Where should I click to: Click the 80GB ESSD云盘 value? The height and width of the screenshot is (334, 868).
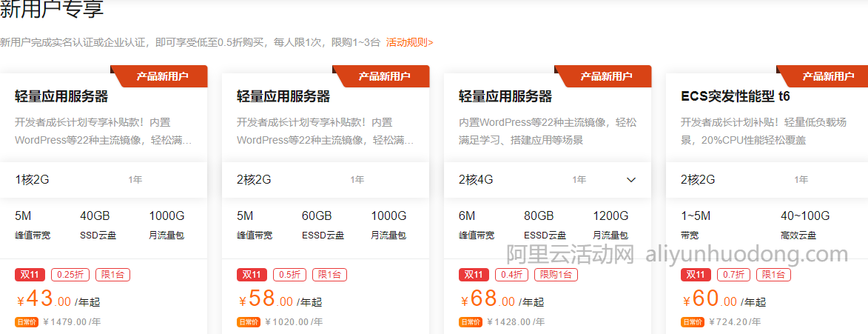539,216
